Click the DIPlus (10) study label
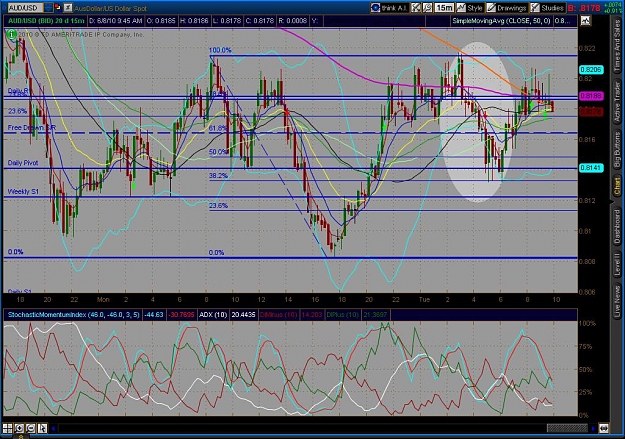This screenshot has height=439, width=625. 342,315
